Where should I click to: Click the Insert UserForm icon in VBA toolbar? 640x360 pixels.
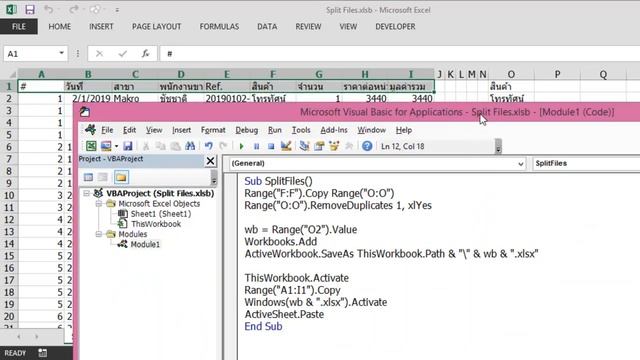pos(106,146)
